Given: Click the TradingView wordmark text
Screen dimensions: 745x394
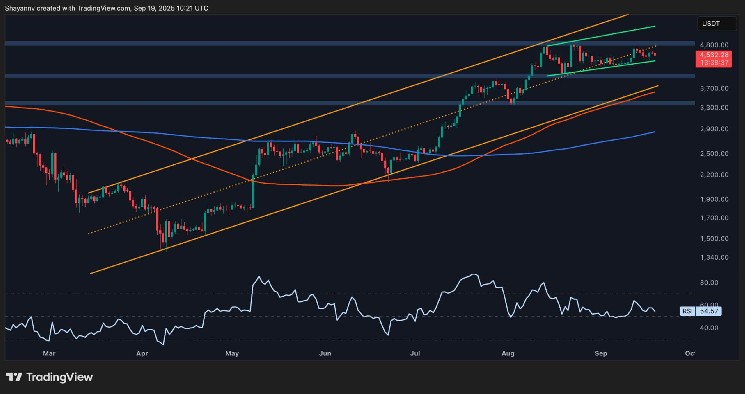Looking at the screenshot, I should coord(59,377).
